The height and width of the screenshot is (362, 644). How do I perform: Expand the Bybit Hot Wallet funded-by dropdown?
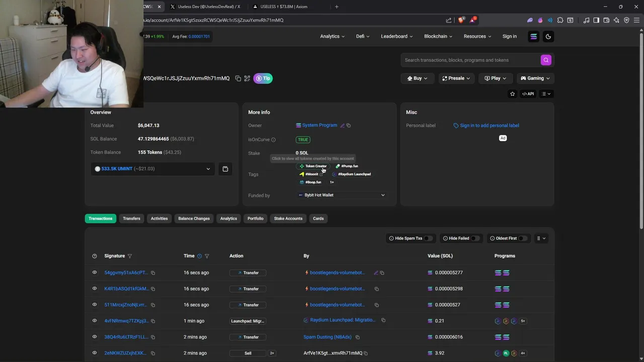coord(342,195)
